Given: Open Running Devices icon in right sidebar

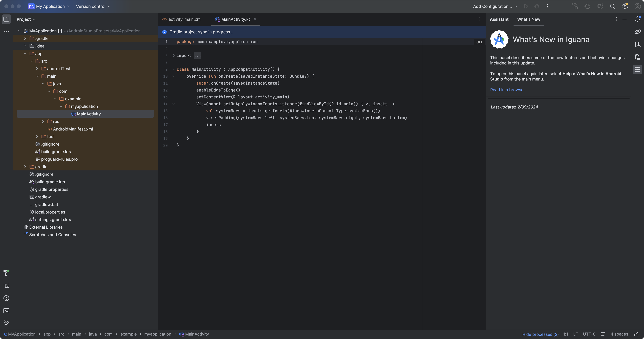Looking at the screenshot, I should (638, 44).
